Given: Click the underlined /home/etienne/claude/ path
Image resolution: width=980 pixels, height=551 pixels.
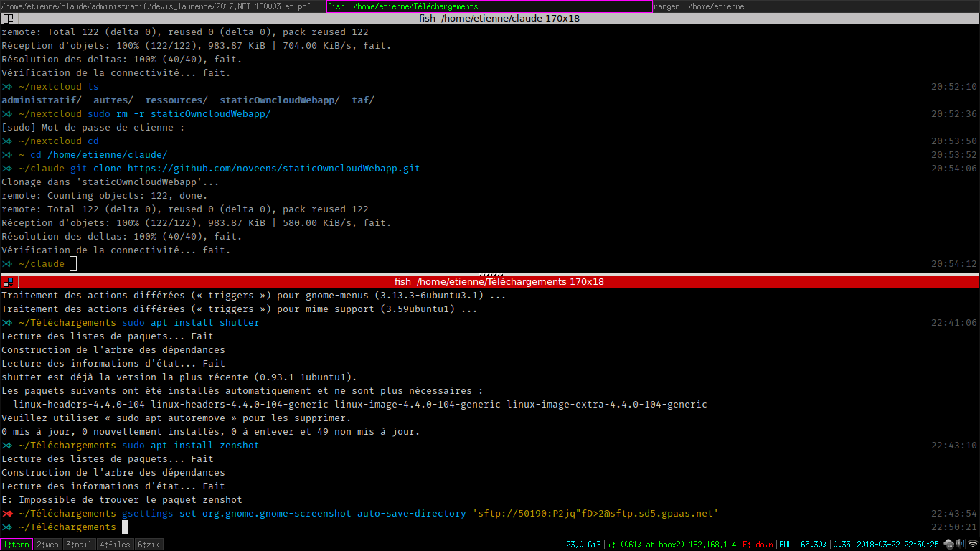Looking at the screenshot, I should pos(108,155).
